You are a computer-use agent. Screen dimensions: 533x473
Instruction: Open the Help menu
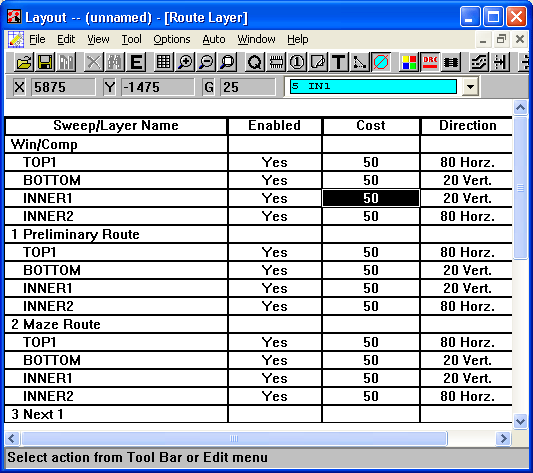click(298, 39)
